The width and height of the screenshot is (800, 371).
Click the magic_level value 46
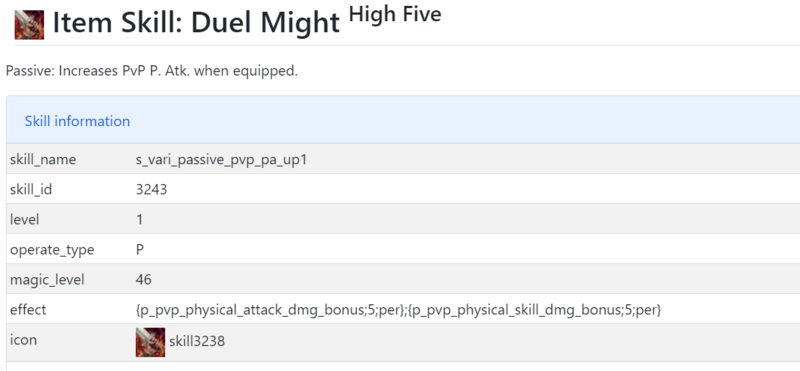pos(144,280)
